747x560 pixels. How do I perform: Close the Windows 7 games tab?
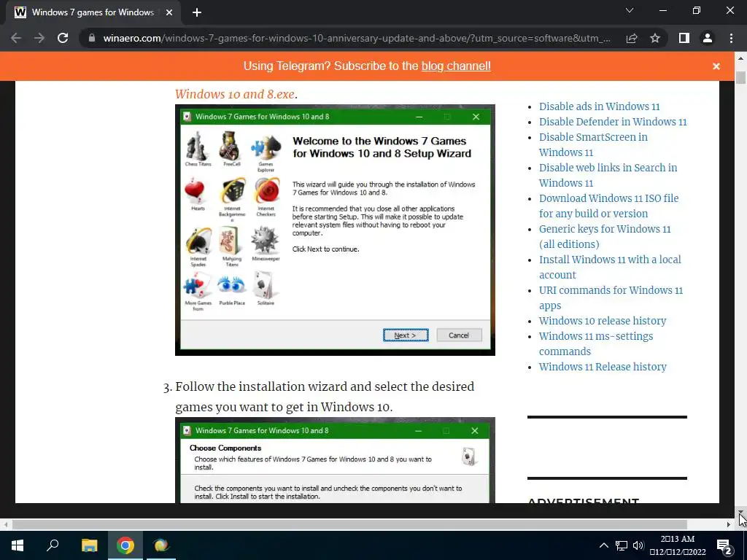(x=169, y=12)
